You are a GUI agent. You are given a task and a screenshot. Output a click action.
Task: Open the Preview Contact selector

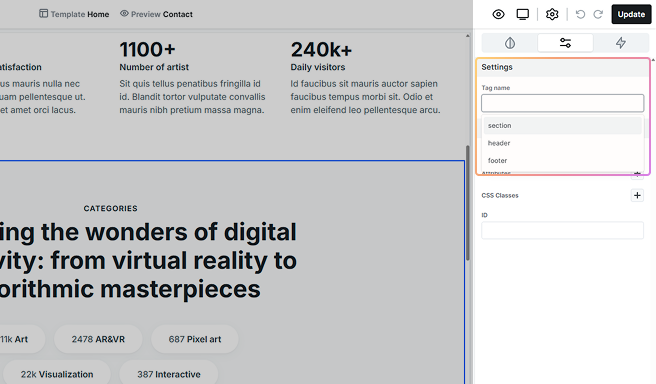156,14
